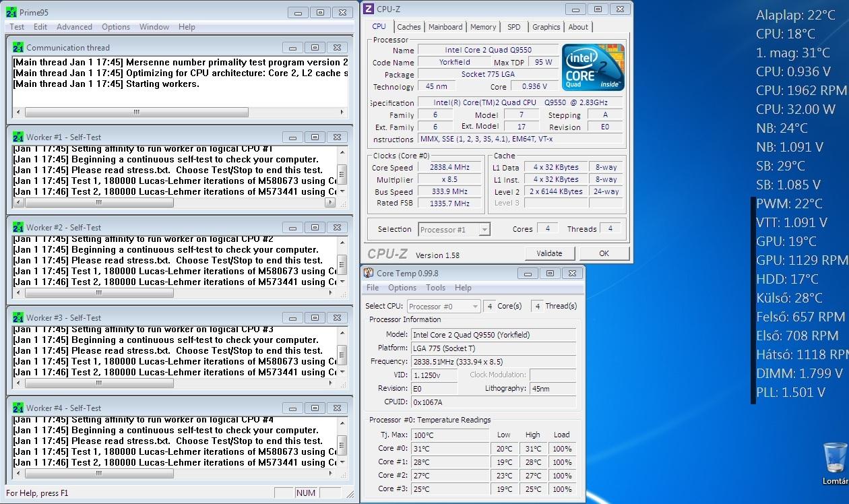Image resolution: width=849 pixels, height=504 pixels.
Task: Open the Core Temp Tools menu
Action: point(435,288)
